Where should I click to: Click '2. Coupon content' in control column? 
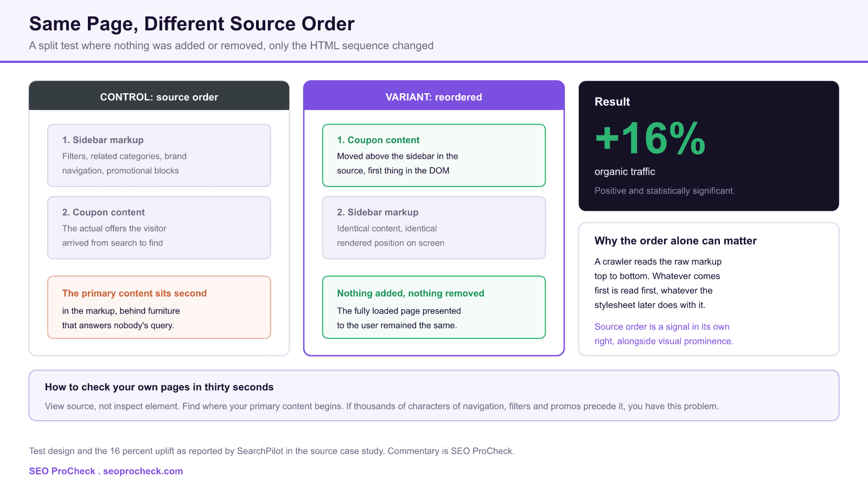(x=104, y=212)
